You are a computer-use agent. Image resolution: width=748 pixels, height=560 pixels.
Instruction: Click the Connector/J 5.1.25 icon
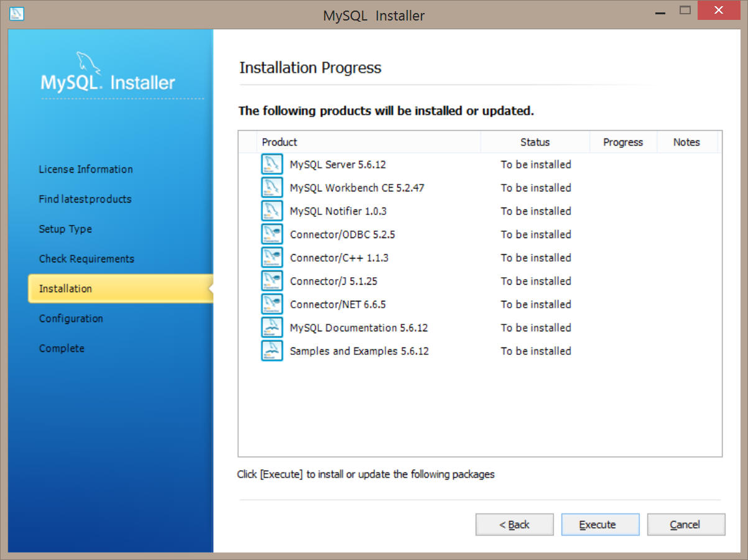pyautogui.click(x=272, y=281)
